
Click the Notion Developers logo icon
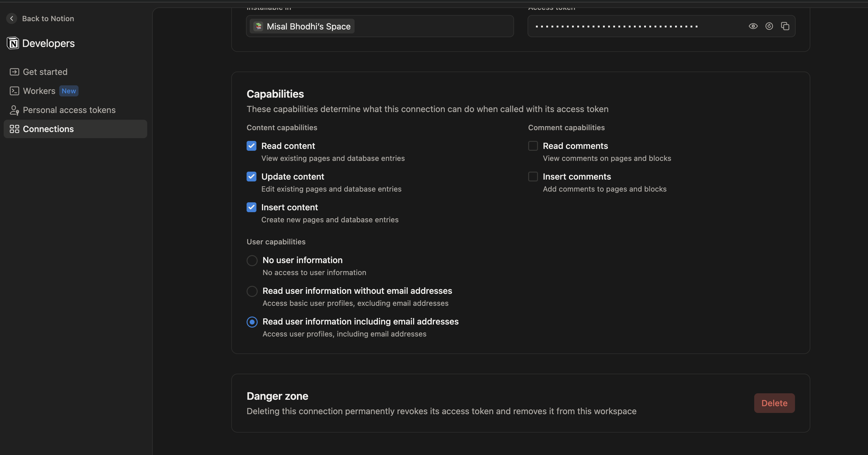13,43
